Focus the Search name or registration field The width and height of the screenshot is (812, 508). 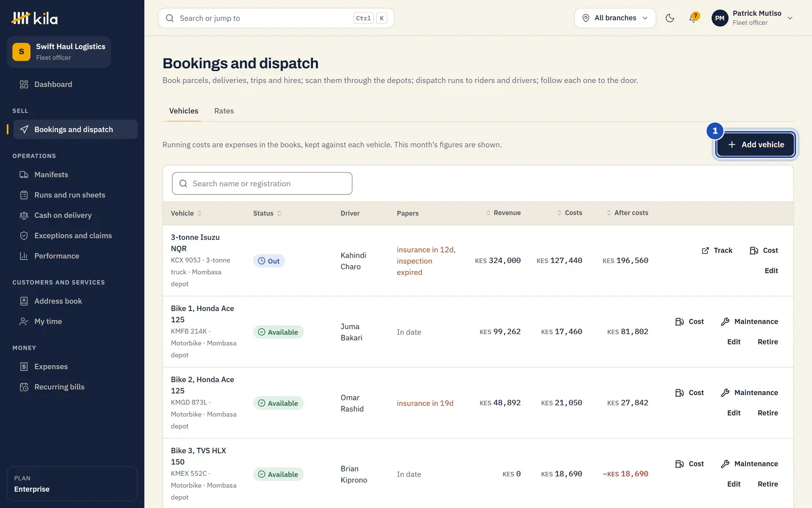click(262, 183)
